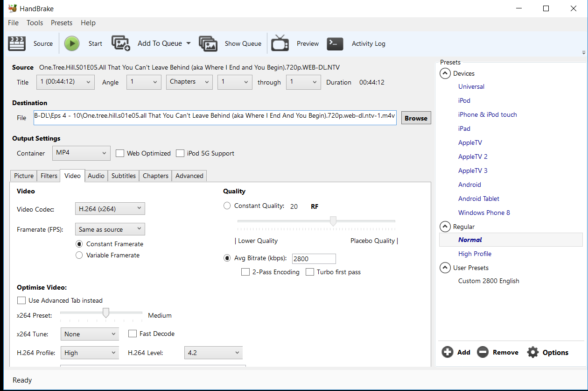
Task: Open the Tools menu
Action: [x=35, y=22]
